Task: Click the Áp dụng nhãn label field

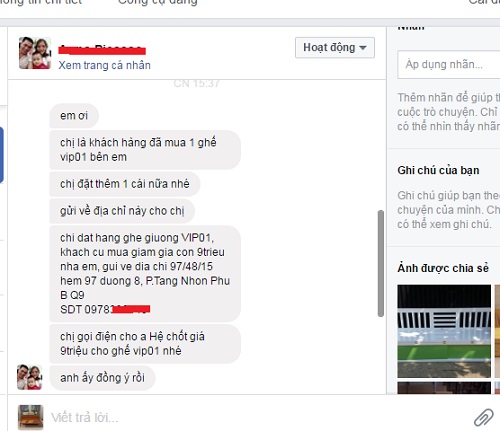Action: click(449, 64)
